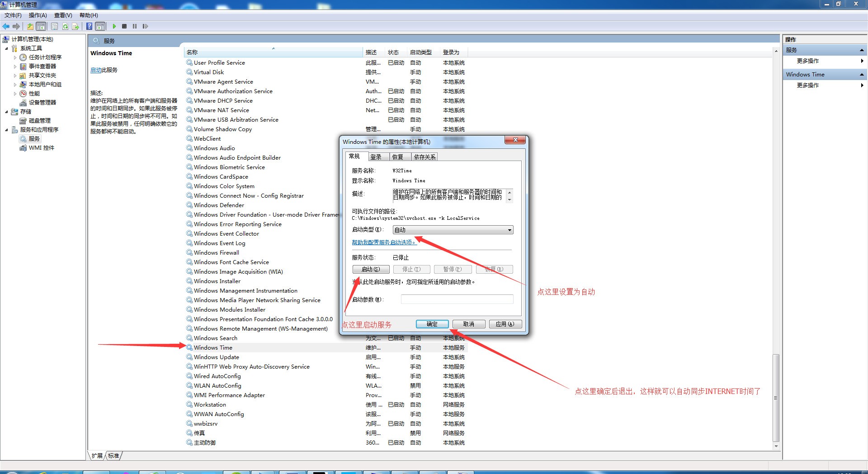Click the blue Help question mark icon

[x=90, y=26]
